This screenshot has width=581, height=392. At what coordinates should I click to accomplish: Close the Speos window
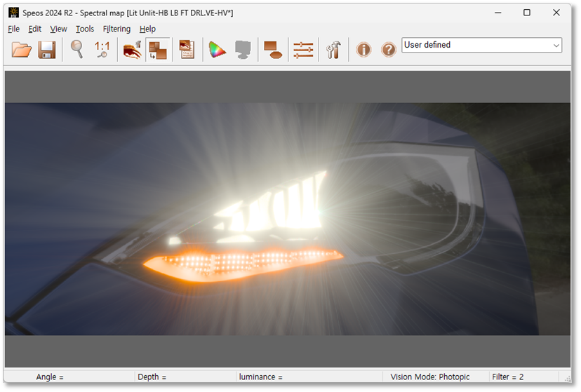click(x=556, y=13)
